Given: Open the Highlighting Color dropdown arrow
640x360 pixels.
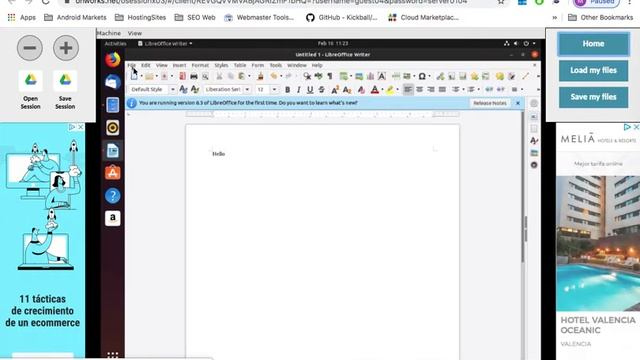Looking at the screenshot, I should click(x=398, y=90).
